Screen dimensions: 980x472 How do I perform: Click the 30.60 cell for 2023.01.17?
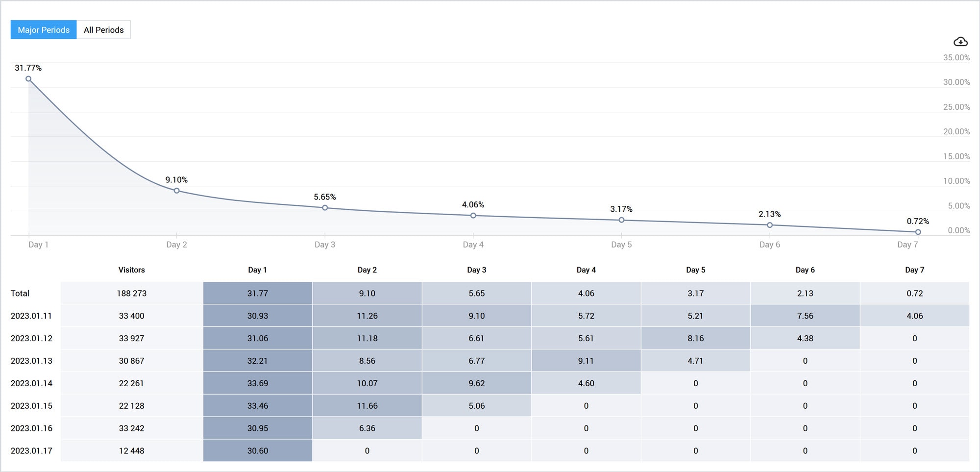[x=257, y=450]
